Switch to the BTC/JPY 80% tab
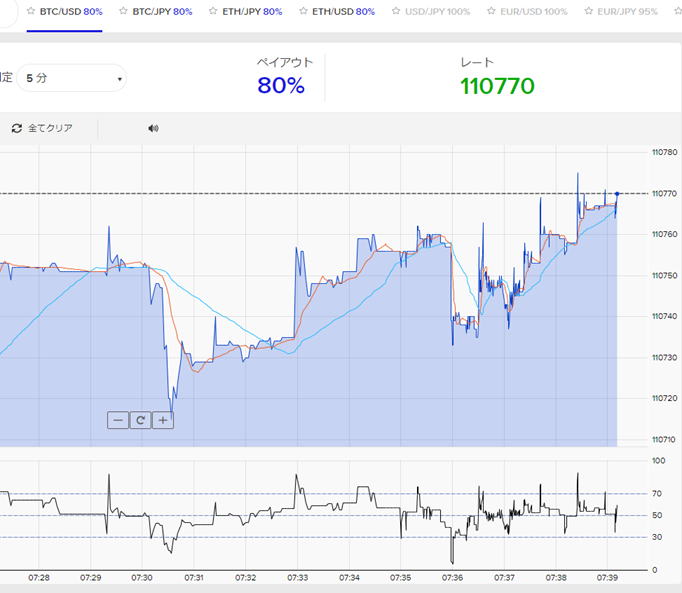Image resolution: width=682 pixels, height=593 pixels. pyautogui.click(x=162, y=12)
